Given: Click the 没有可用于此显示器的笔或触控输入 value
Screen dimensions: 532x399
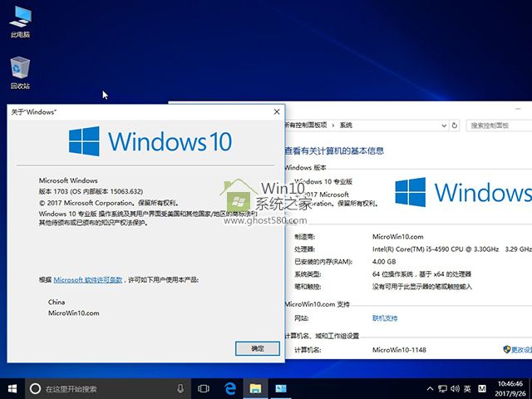Looking at the screenshot, I should 422,287.
